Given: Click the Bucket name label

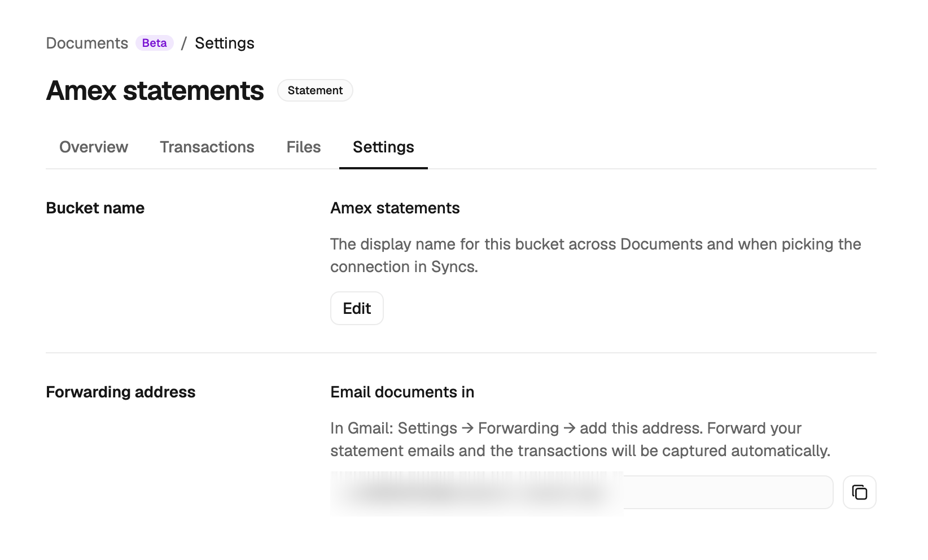Looking at the screenshot, I should 95,208.
